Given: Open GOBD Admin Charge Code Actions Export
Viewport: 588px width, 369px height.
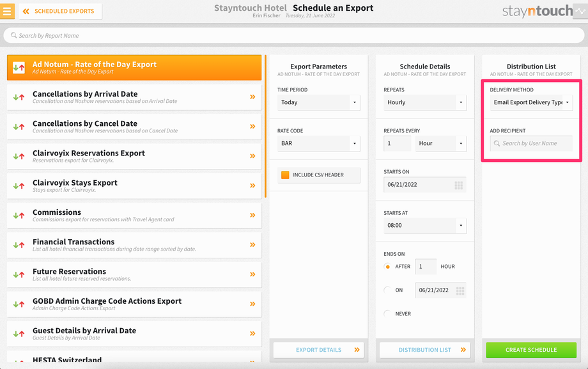Looking at the screenshot, I should click(x=134, y=304).
